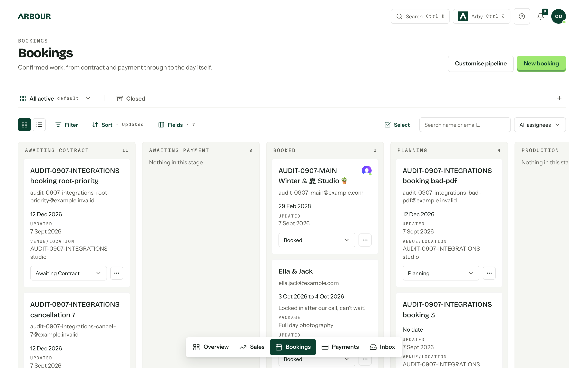The image size is (588, 368).
Task: Click "No date" on booking 3 card
Action: [413, 330]
